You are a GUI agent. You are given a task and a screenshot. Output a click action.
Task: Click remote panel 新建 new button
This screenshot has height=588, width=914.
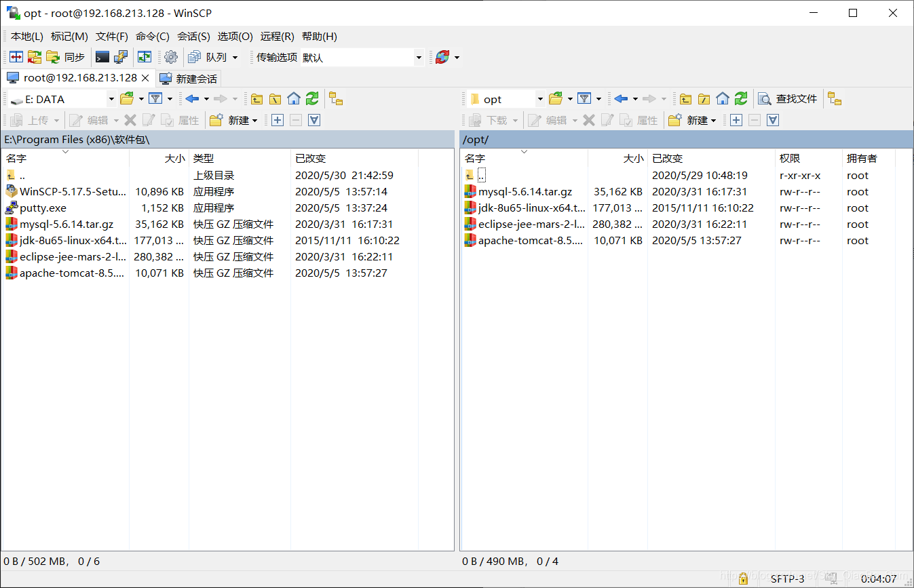pos(693,120)
